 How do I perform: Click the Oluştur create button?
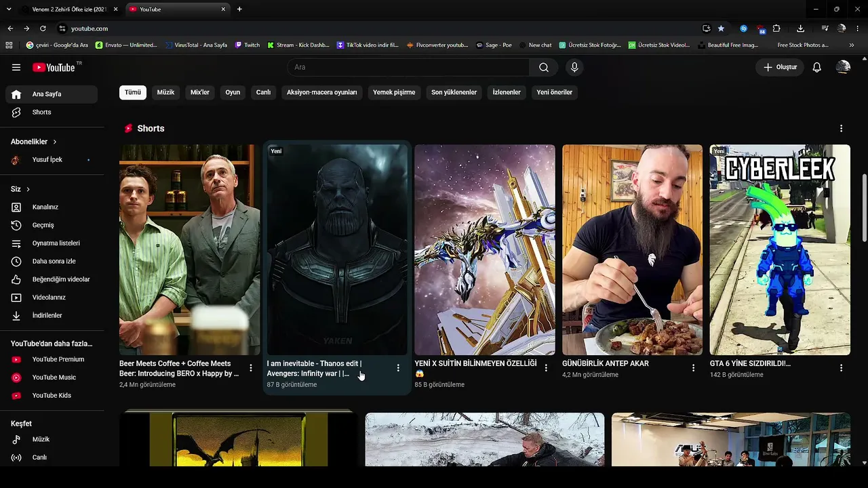tap(780, 67)
